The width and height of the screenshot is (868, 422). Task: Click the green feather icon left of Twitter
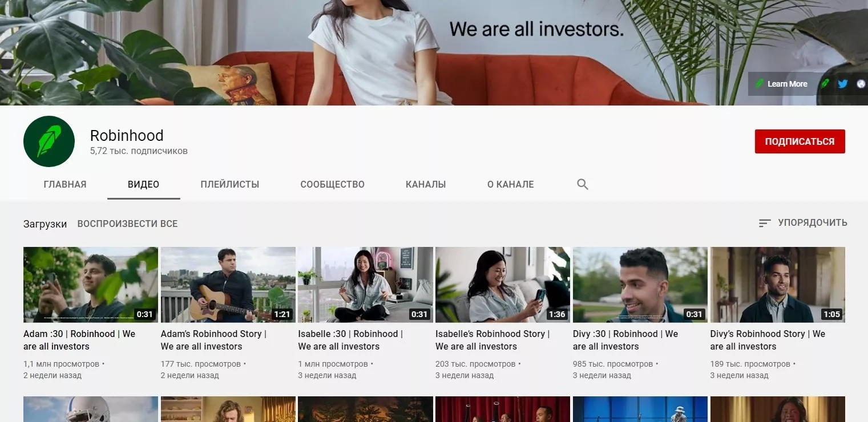click(x=825, y=84)
